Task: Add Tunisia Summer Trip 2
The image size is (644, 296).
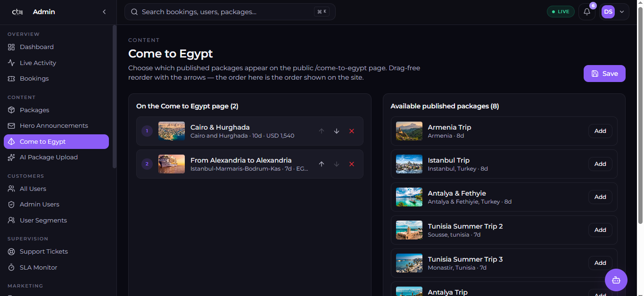Action: tap(600, 230)
